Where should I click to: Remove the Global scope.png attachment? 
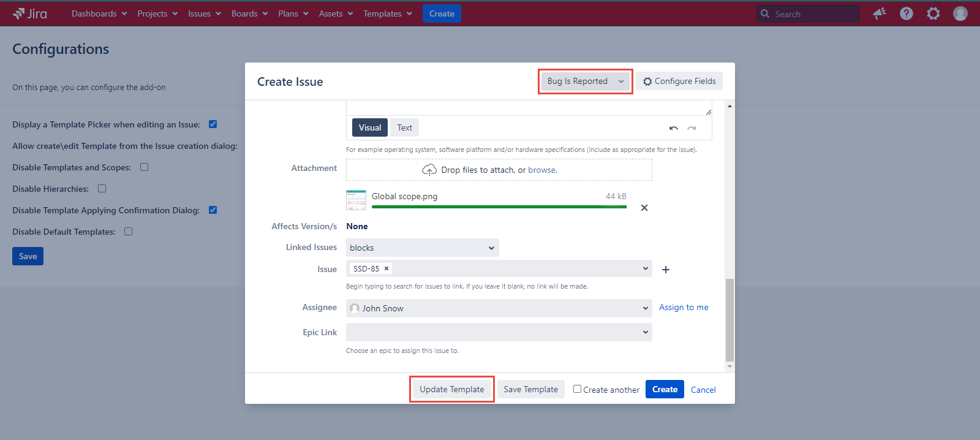[644, 208]
